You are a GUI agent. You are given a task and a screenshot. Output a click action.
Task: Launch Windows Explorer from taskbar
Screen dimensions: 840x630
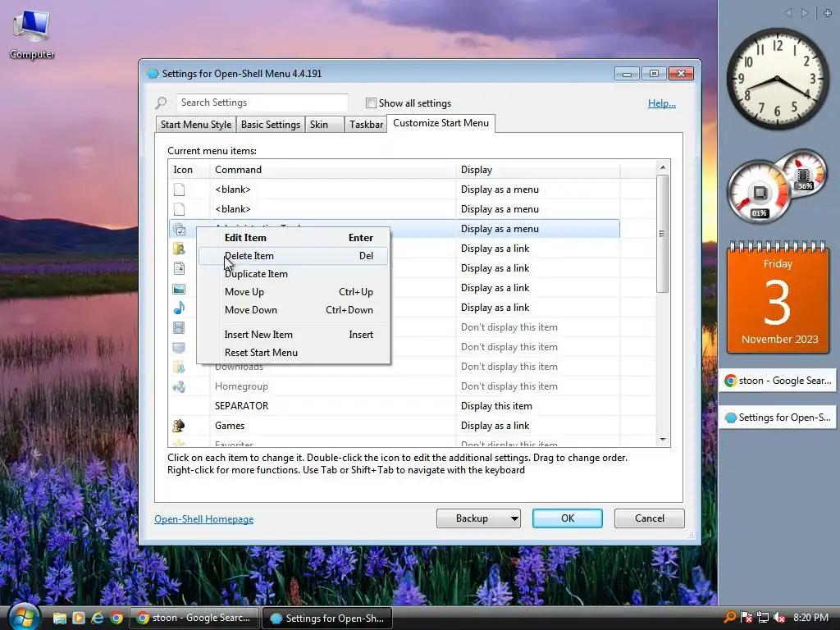[59, 619]
